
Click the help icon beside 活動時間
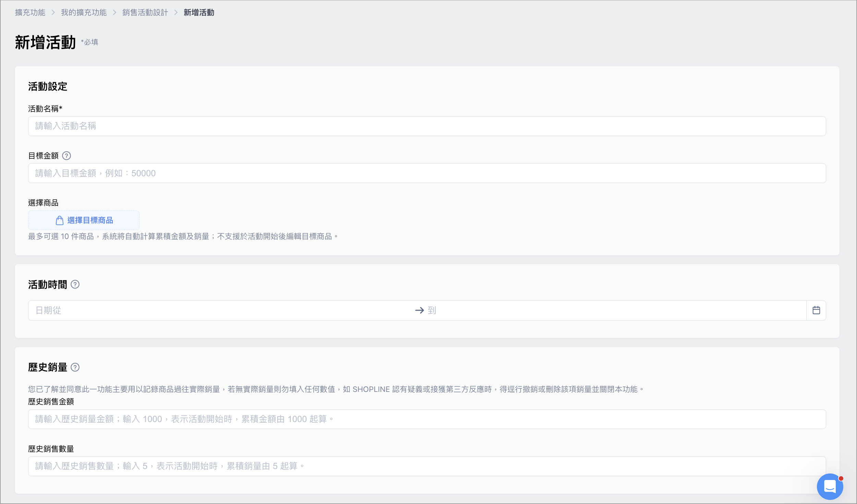point(75,285)
